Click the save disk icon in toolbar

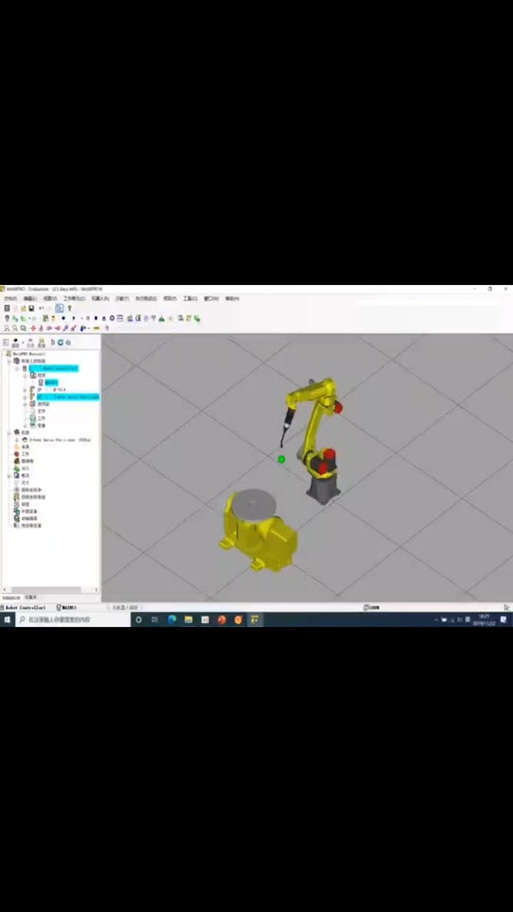(x=31, y=308)
